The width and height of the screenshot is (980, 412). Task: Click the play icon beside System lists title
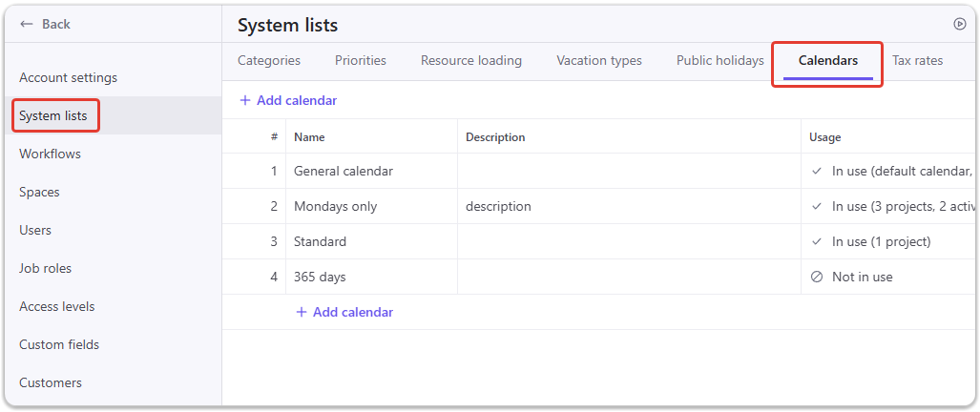coord(959,24)
